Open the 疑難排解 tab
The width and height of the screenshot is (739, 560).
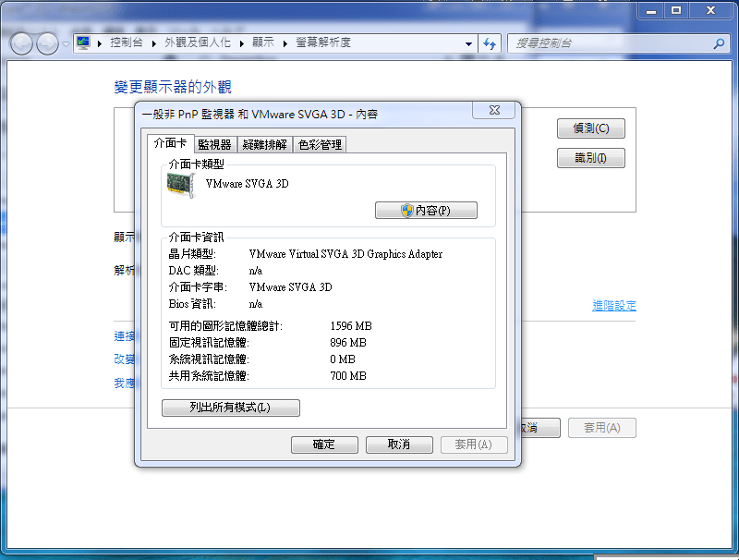(265, 144)
